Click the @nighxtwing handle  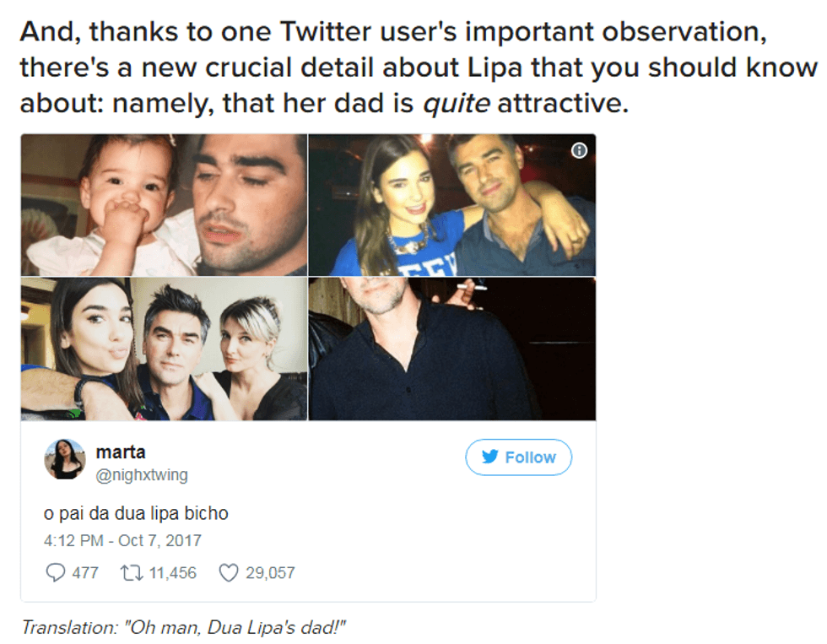tap(142, 475)
